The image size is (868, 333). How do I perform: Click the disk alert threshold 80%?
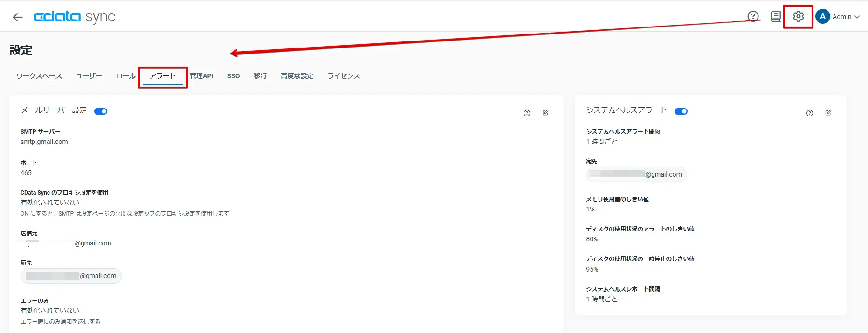point(592,239)
